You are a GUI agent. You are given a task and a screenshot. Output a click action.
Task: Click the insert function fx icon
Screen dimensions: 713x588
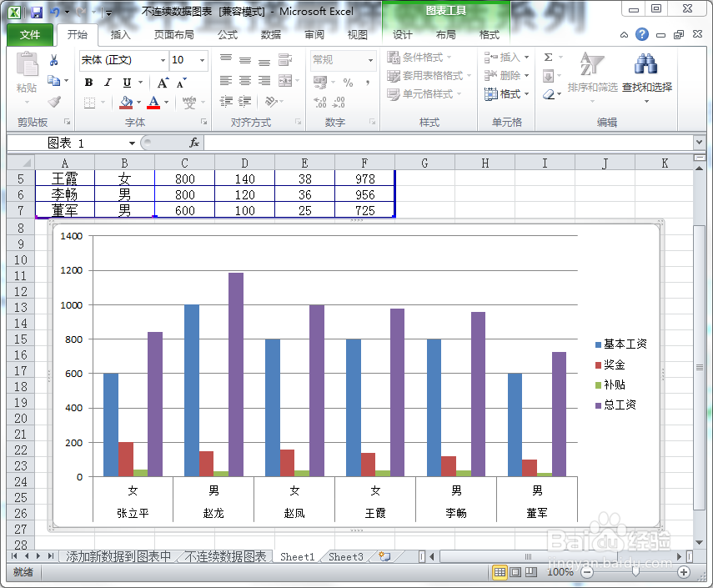(x=194, y=143)
